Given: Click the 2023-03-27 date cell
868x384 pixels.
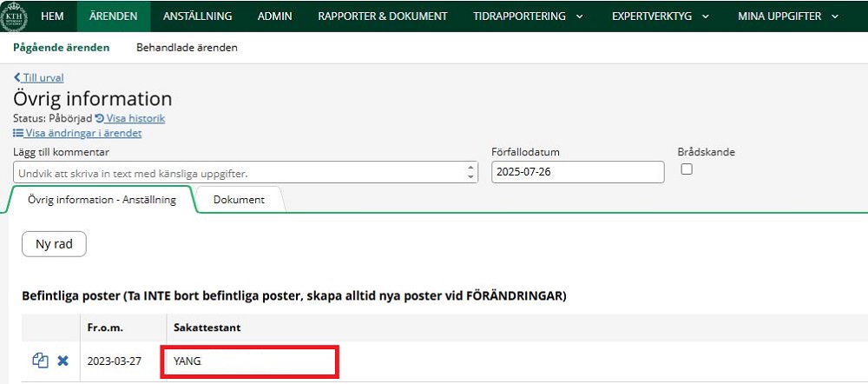Looking at the screenshot, I should click(114, 361).
